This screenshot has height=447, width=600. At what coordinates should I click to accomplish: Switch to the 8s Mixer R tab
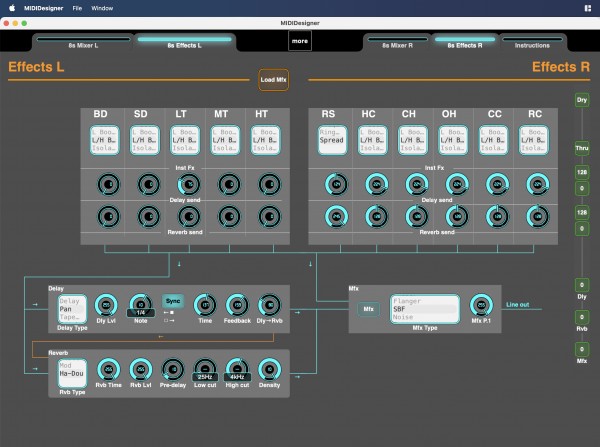(398, 43)
